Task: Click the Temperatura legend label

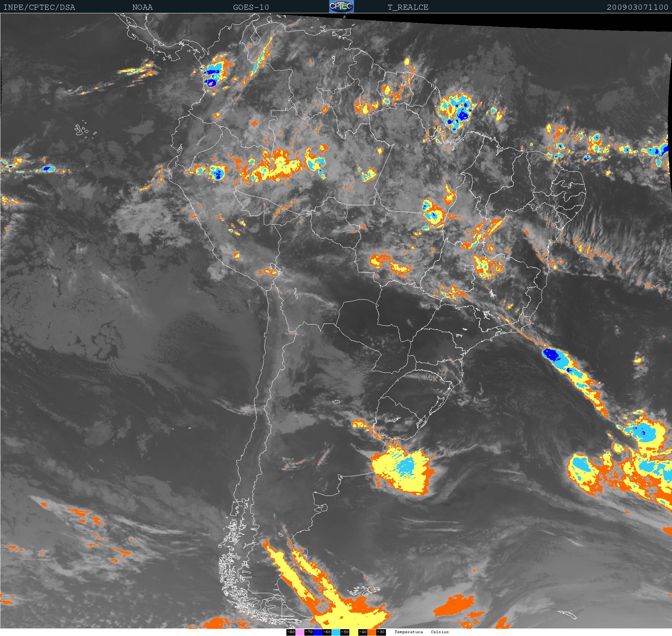Action: click(409, 632)
